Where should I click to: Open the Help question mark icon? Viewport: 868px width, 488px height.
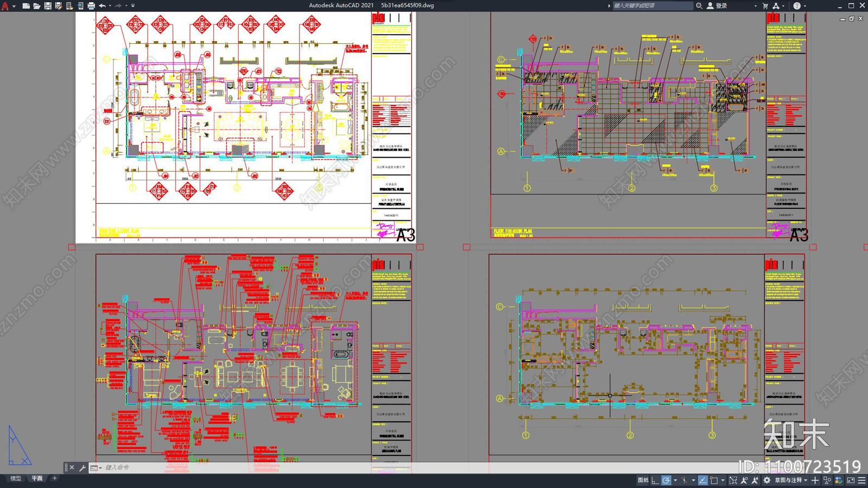click(797, 5)
